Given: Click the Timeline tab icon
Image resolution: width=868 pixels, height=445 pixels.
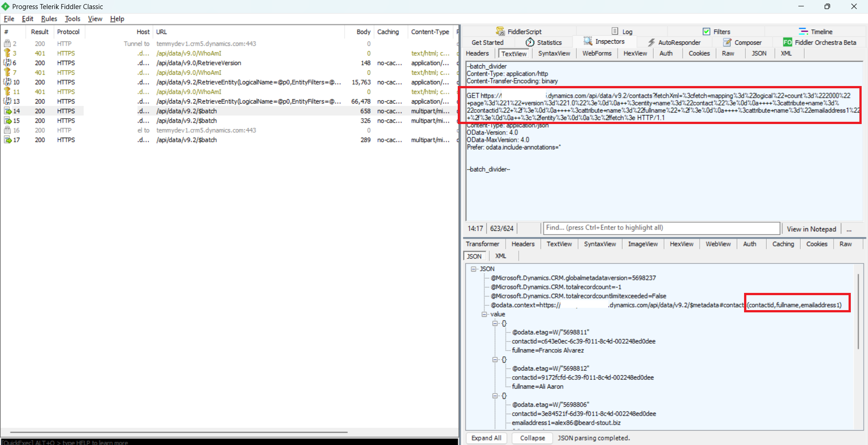Looking at the screenshot, I should pos(803,31).
